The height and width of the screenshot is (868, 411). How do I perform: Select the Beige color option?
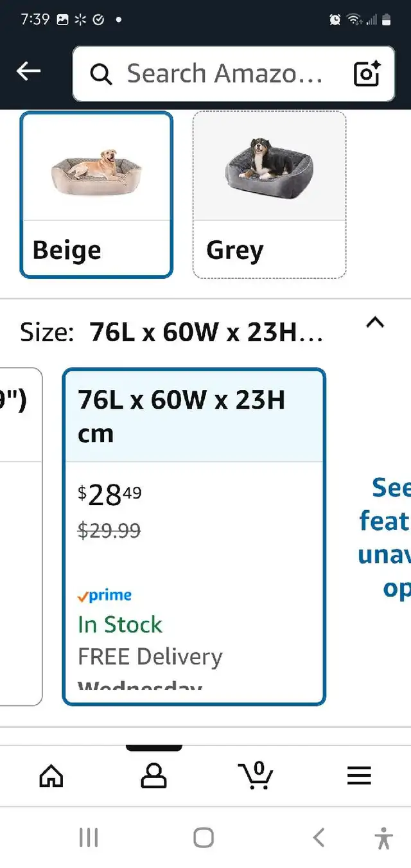pyautogui.click(x=96, y=195)
